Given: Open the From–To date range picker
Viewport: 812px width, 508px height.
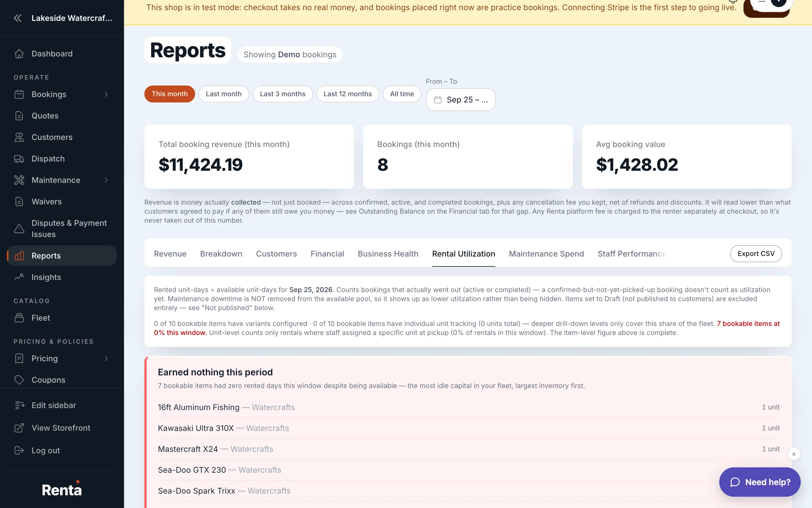Looking at the screenshot, I should (x=460, y=100).
